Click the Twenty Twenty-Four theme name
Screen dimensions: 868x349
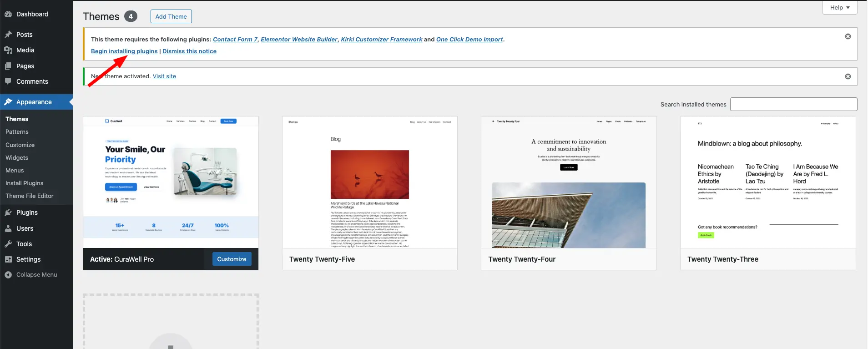(x=522, y=259)
